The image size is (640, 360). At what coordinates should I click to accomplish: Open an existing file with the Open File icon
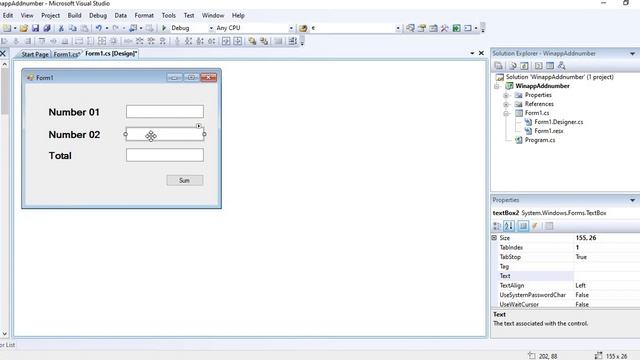pyautogui.click(x=24, y=28)
